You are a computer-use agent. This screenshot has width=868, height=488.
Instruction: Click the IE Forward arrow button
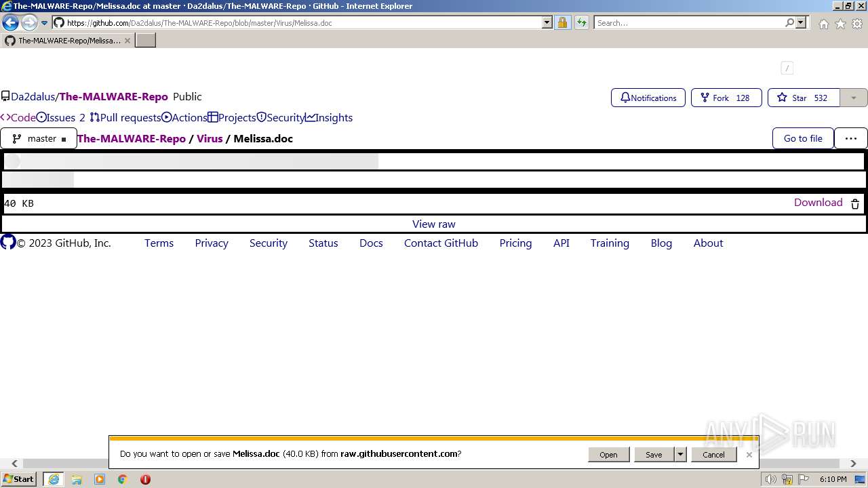[29, 22]
